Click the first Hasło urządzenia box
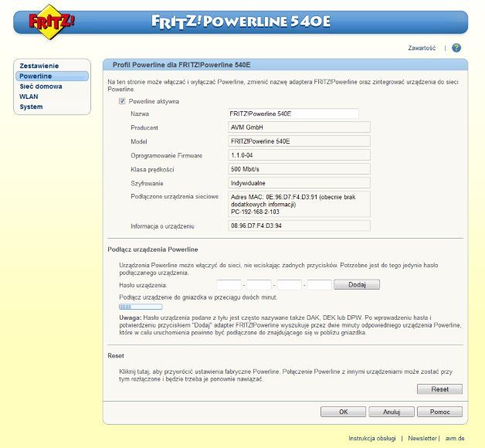 (x=229, y=285)
